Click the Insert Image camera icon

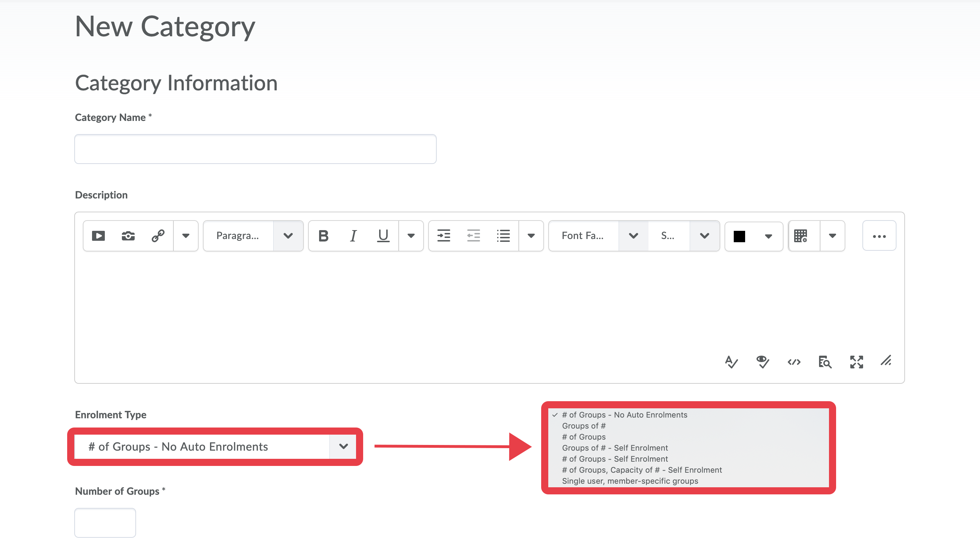coord(128,236)
